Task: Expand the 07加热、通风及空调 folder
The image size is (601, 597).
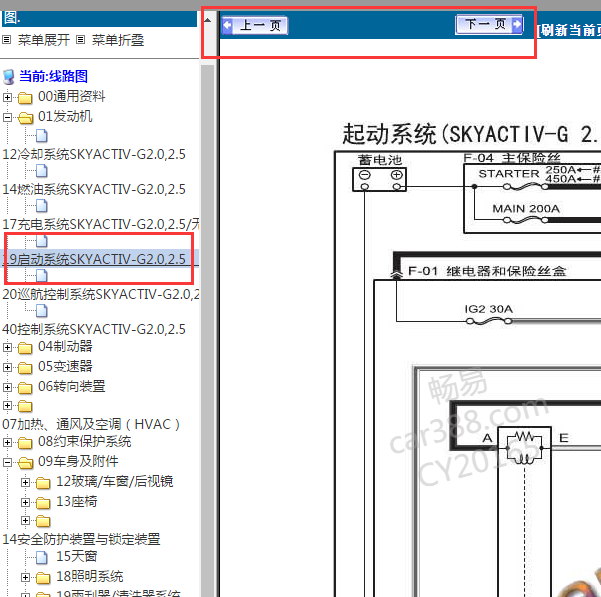Action: pyautogui.click(x=7, y=405)
